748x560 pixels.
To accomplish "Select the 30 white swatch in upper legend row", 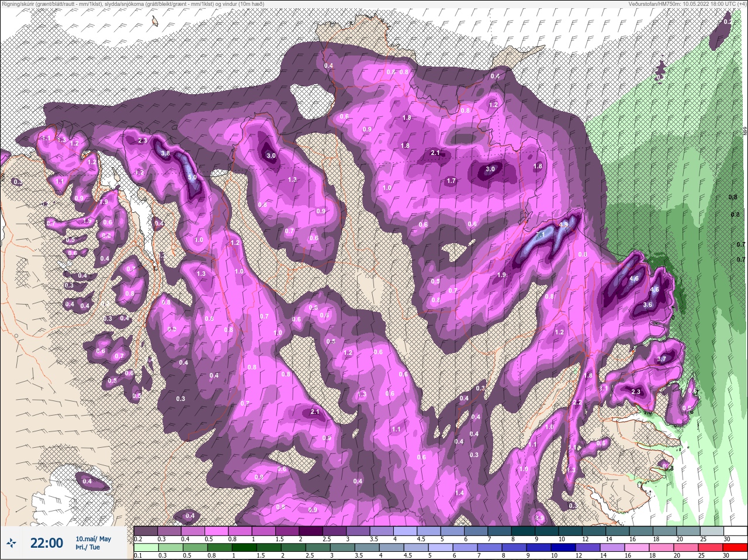I will pyautogui.click(x=736, y=531).
